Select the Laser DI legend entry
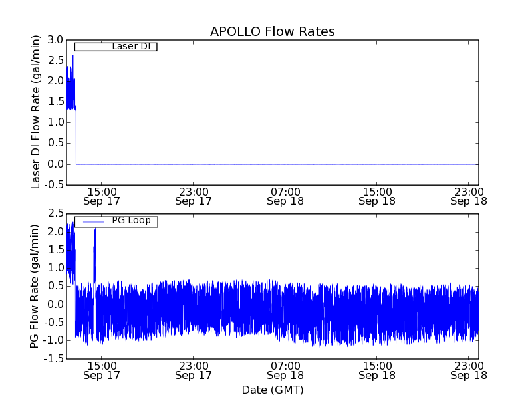532x399 pixels. [x=116, y=46]
